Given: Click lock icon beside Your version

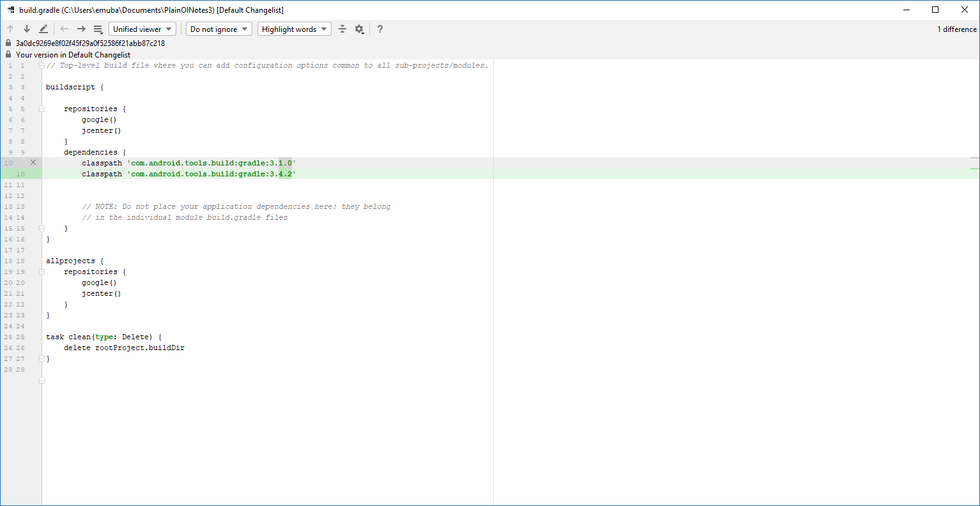Looking at the screenshot, I should coord(8,54).
